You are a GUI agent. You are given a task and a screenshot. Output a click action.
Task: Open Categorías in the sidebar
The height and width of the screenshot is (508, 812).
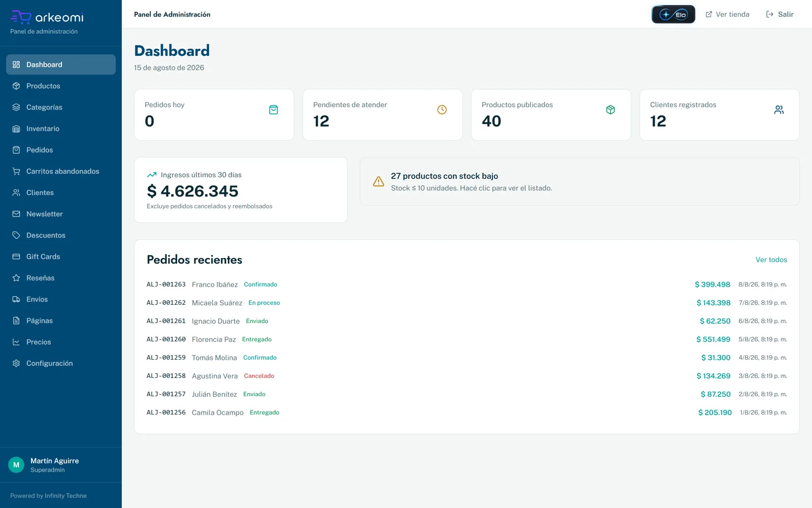tap(61, 107)
